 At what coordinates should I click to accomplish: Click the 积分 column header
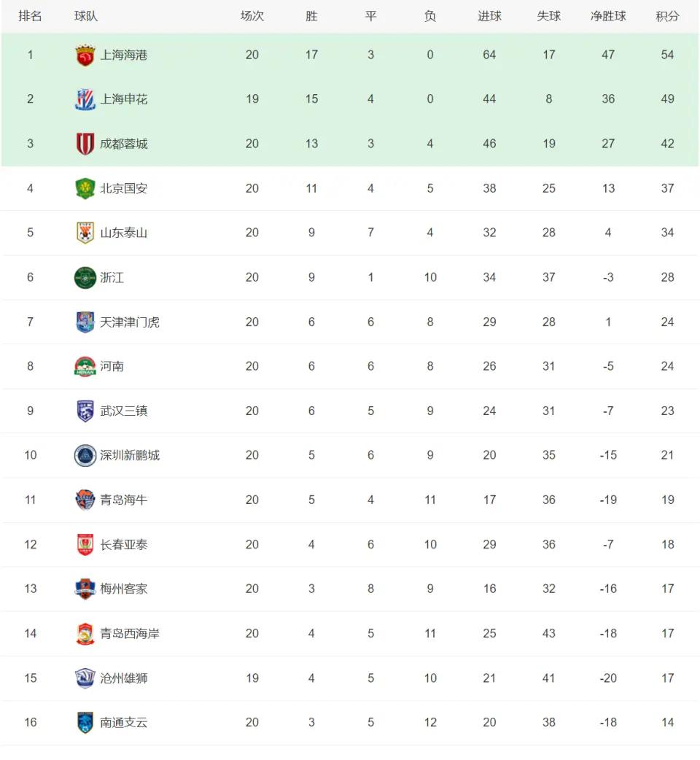(x=667, y=17)
